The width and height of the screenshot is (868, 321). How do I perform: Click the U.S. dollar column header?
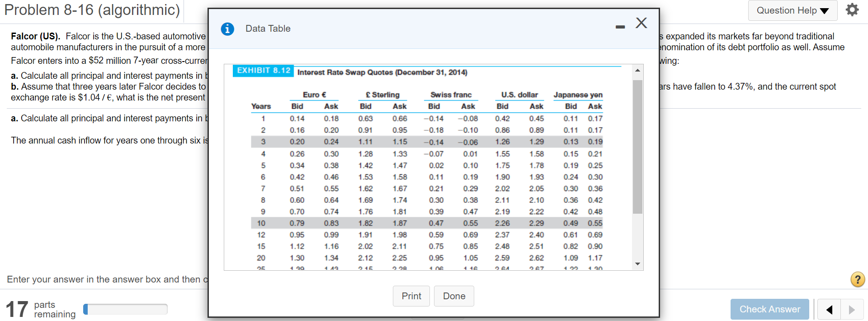click(519, 95)
